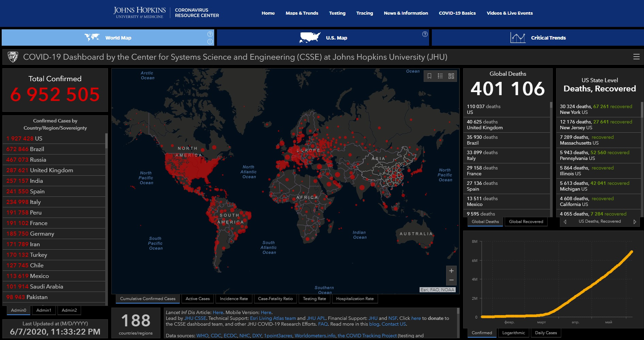Switch the chart to Logarithmic
Viewport: 644px width, 340px height.
[x=514, y=333]
